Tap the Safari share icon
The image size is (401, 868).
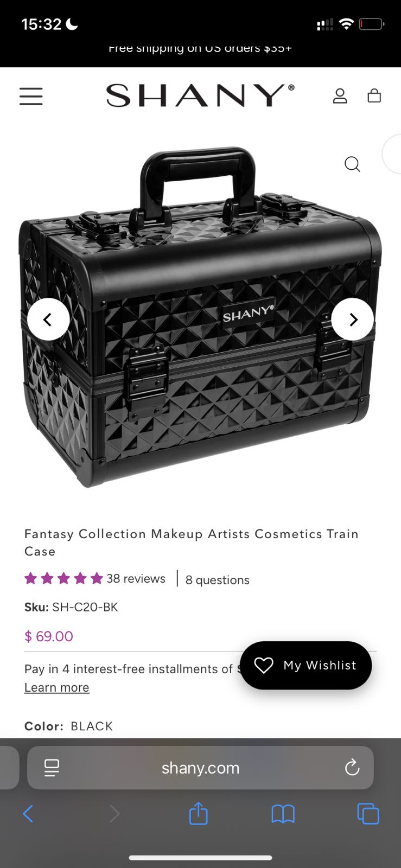[199, 813]
